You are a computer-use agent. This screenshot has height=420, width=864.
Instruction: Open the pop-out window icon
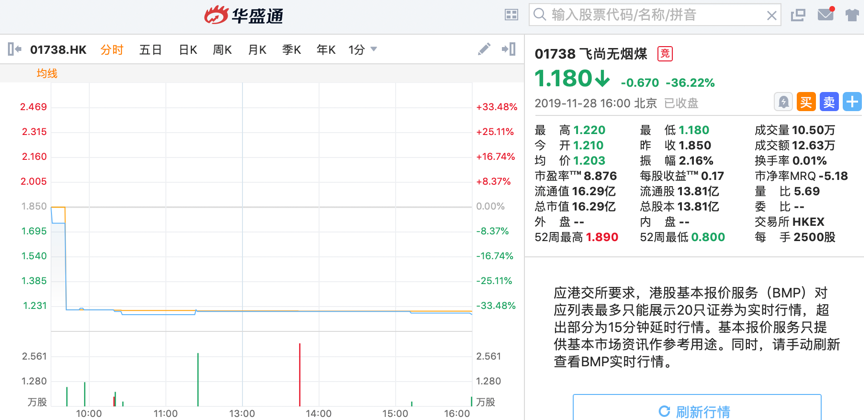pyautogui.click(x=798, y=15)
